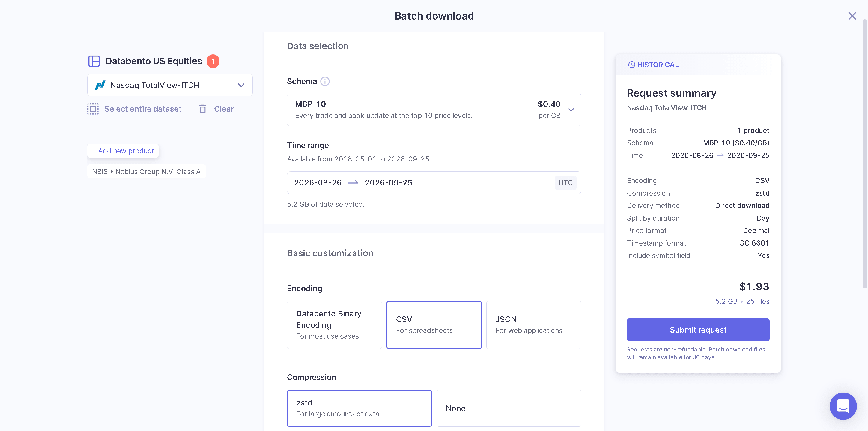
Task: Click the red badge showing 1
Action: (x=213, y=61)
